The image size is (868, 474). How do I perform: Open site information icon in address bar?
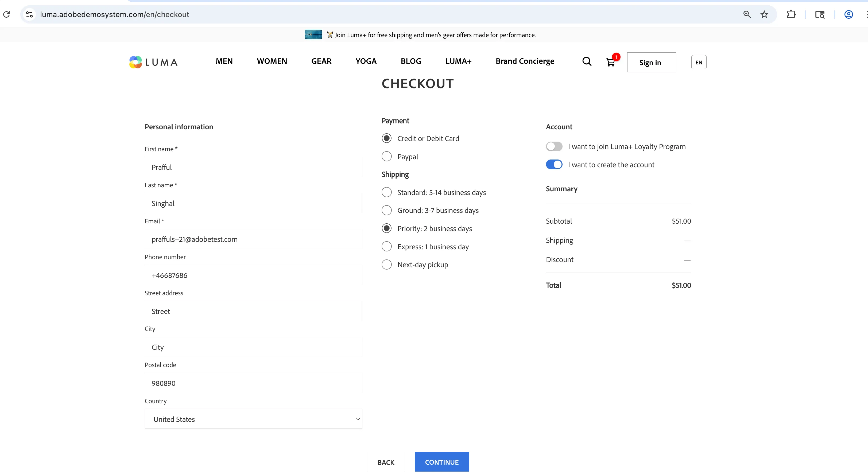click(29, 14)
